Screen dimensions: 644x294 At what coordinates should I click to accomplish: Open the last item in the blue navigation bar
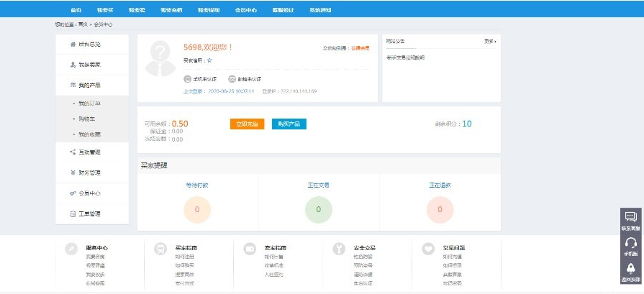[320, 10]
